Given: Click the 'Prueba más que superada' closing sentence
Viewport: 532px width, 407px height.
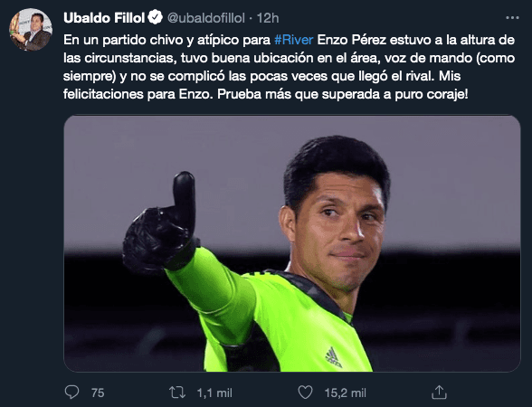Looking at the screenshot, I should pyautogui.click(x=343, y=94).
